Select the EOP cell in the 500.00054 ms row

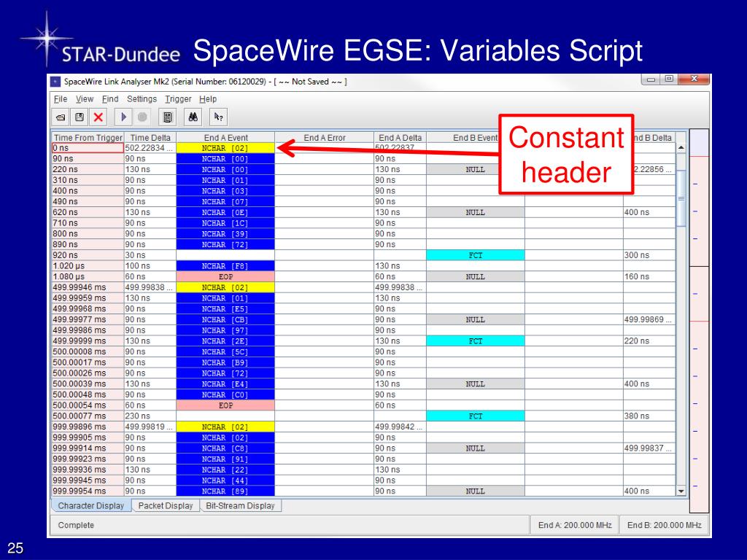coord(225,405)
